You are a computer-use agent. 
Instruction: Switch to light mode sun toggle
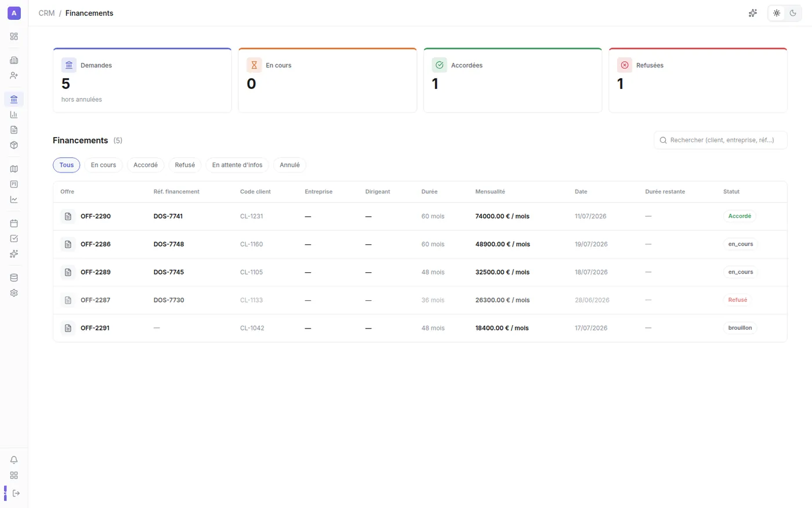pyautogui.click(x=777, y=13)
